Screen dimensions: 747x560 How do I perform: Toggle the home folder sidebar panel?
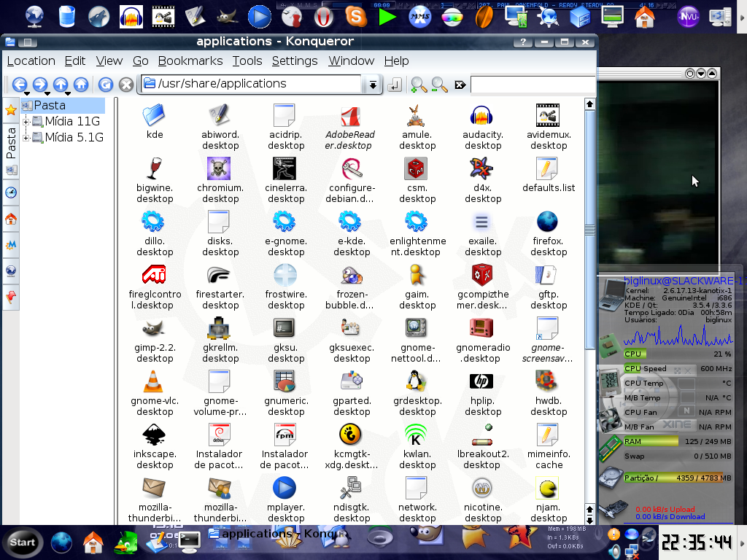click(x=11, y=219)
